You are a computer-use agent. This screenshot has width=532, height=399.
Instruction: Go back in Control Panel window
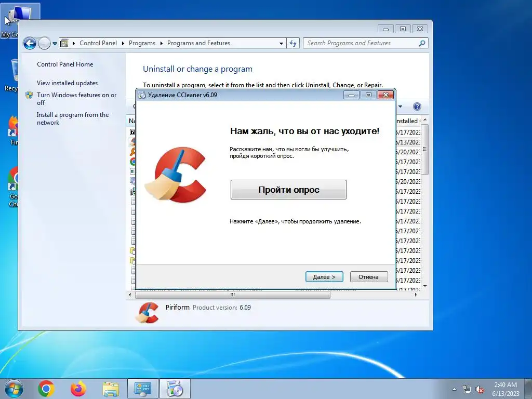(30, 44)
